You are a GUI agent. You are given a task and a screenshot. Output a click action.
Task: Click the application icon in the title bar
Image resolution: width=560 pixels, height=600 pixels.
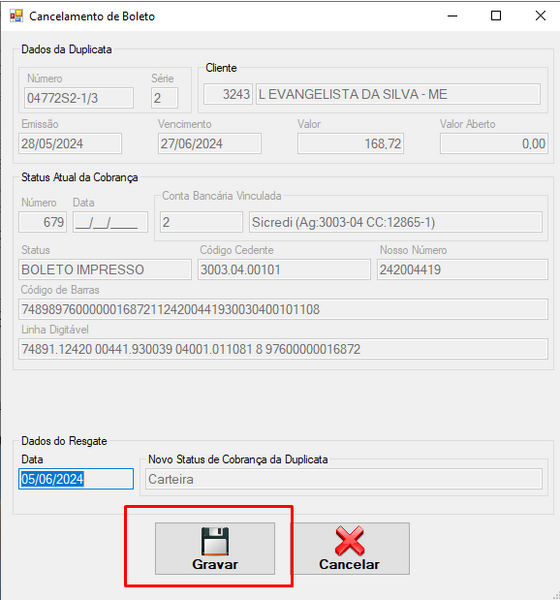(16, 16)
